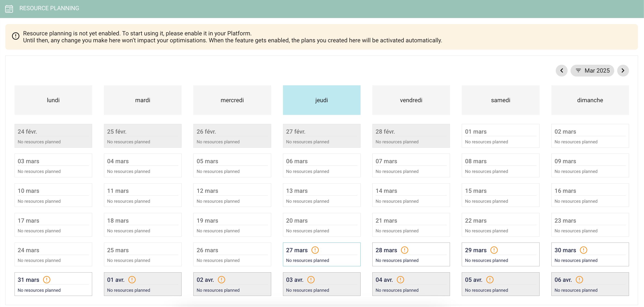Open the 20 mars day card
644x307 pixels.
pos(322,225)
